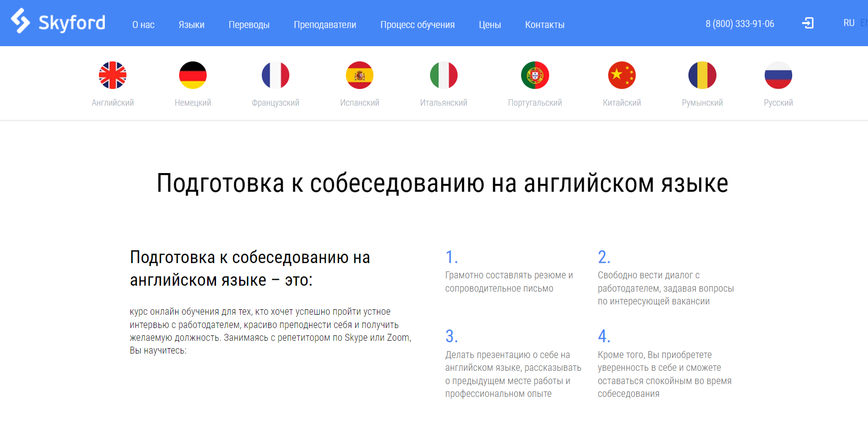
Task: Click the paragraph starting 'курс онлайн обучения'
Action: click(x=271, y=331)
